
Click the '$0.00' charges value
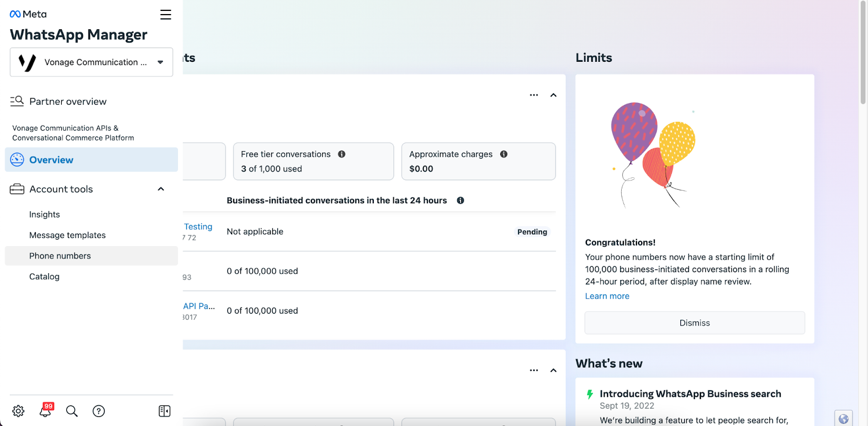coord(421,169)
